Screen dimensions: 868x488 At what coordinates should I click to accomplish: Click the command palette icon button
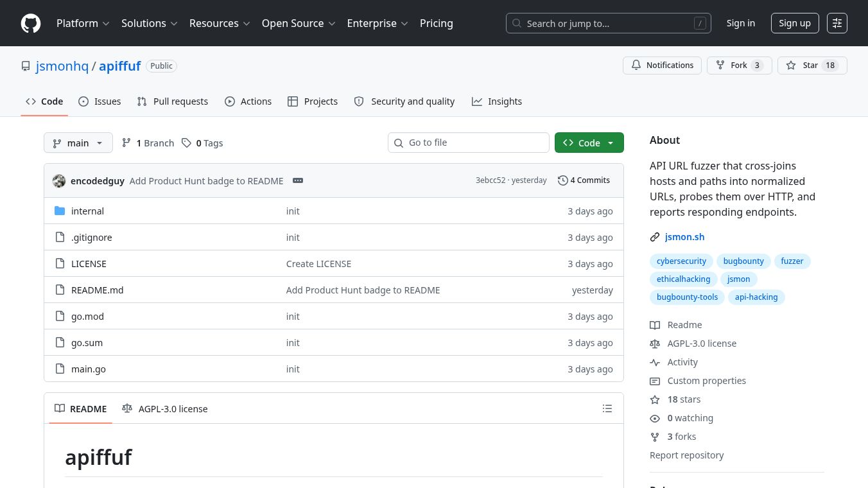[837, 23]
